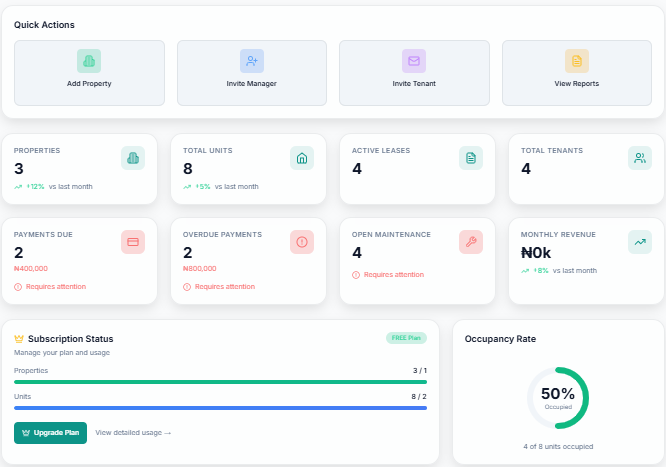666x467 pixels.
Task: Open the View detailed usage link
Action: tap(133, 433)
